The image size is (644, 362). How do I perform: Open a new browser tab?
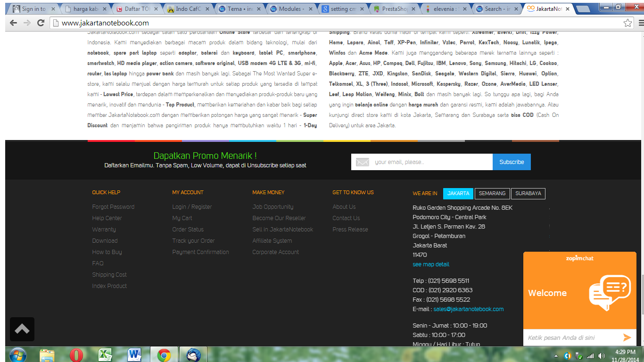(583, 9)
